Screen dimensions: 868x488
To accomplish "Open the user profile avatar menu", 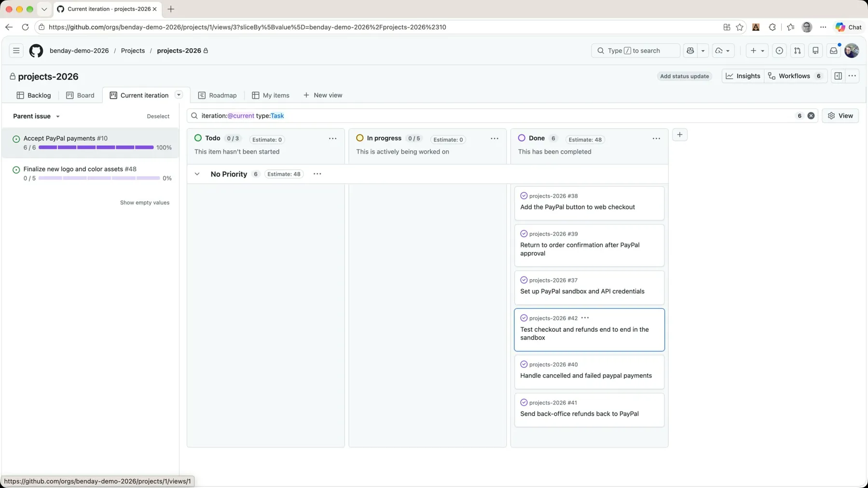I will 852,51.
